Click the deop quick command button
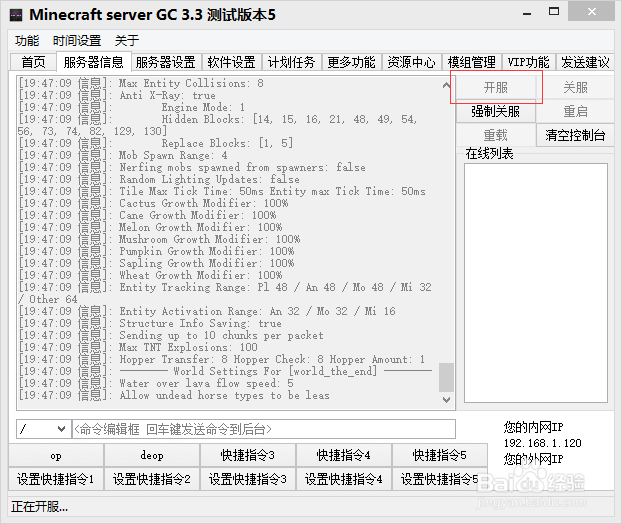Image resolution: width=622 pixels, height=524 pixels. click(x=152, y=455)
